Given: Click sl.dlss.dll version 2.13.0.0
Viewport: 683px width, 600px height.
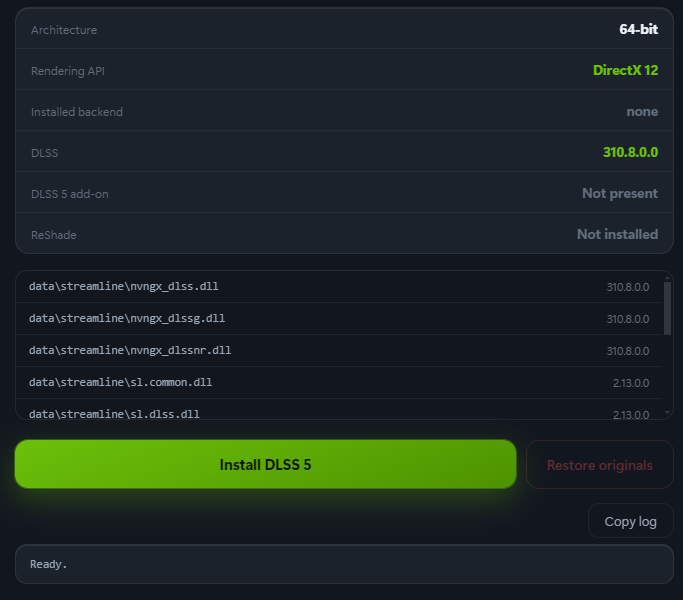Looking at the screenshot, I should click(631, 414).
